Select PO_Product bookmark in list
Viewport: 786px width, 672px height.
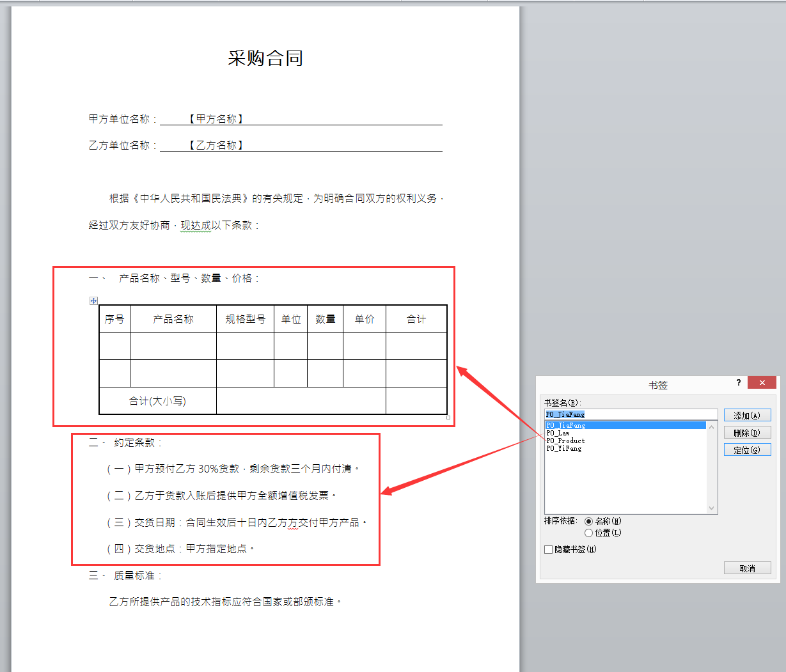[x=565, y=441]
